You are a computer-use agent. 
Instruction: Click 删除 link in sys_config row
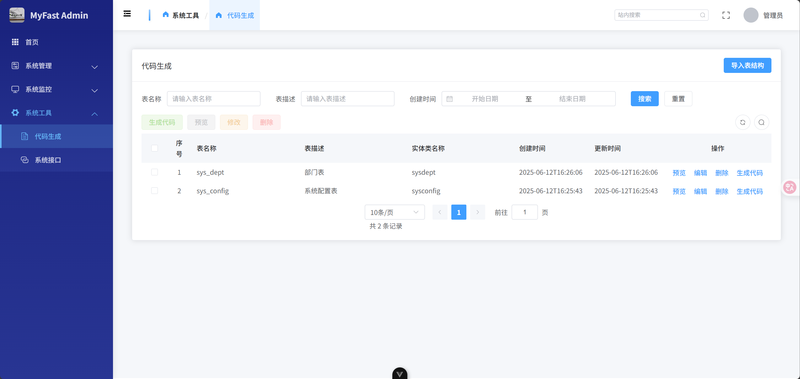tap(722, 192)
